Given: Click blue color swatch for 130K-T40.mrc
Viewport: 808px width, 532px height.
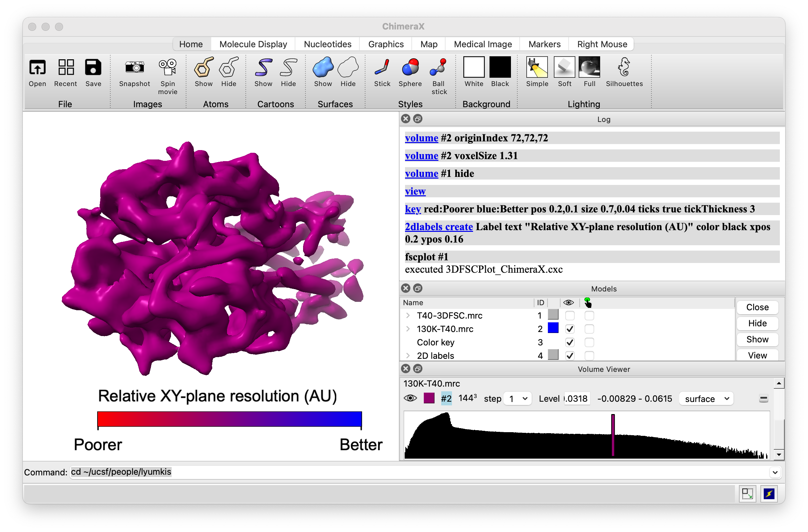Looking at the screenshot, I should point(553,328).
